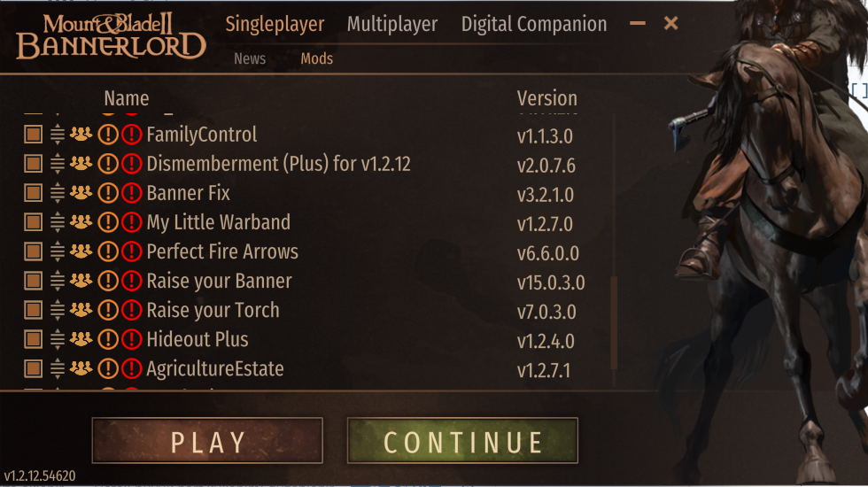Viewport: 868px width, 487px height.
Task: Minimize the launcher window
Action: click(x=638, y=23)
